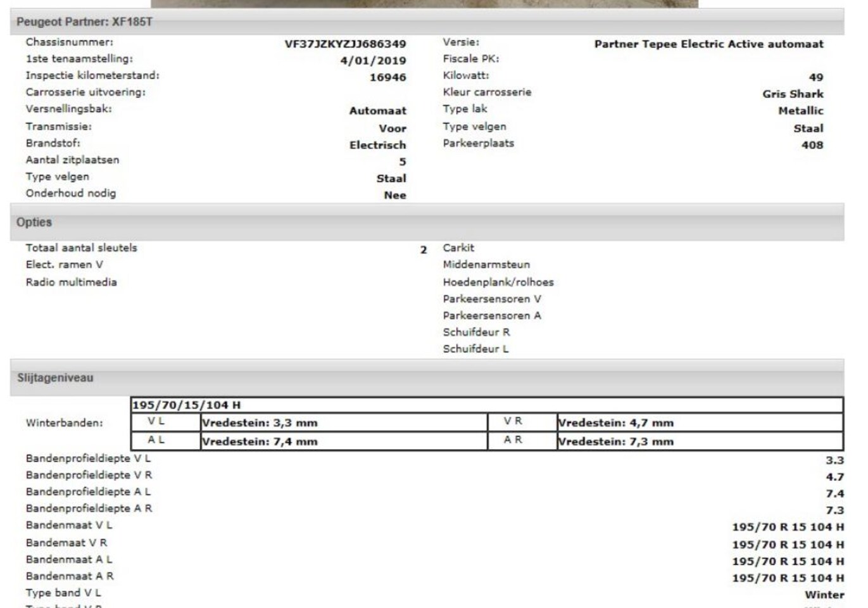Click the Bandenprofieldiepte A L value 7.4

click(x=834, y=494)
